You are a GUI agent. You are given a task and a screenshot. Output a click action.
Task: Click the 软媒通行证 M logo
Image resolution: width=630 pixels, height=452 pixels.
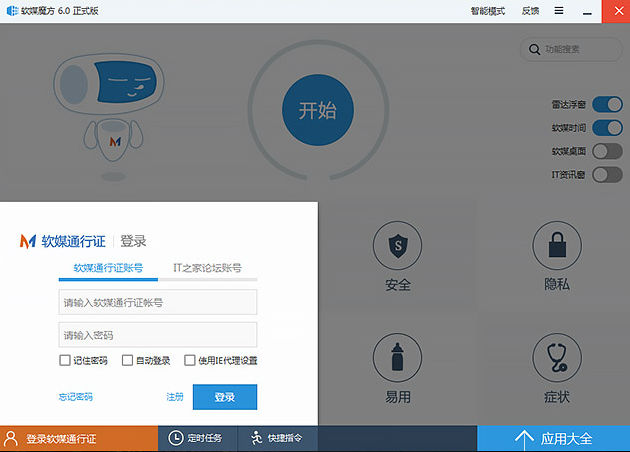(28, 241)
